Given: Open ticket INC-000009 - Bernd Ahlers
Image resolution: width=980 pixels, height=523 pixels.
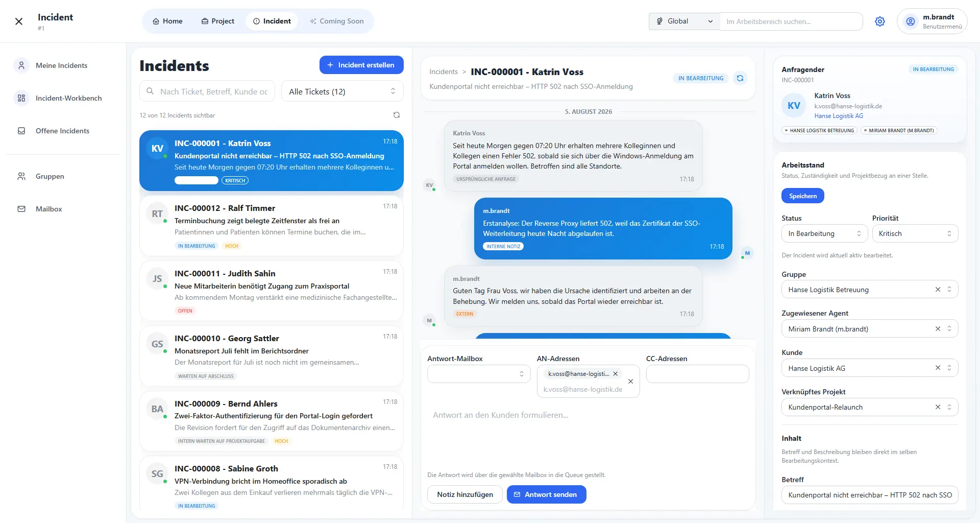Looking at the screenshot, I should tap(272, 421).
